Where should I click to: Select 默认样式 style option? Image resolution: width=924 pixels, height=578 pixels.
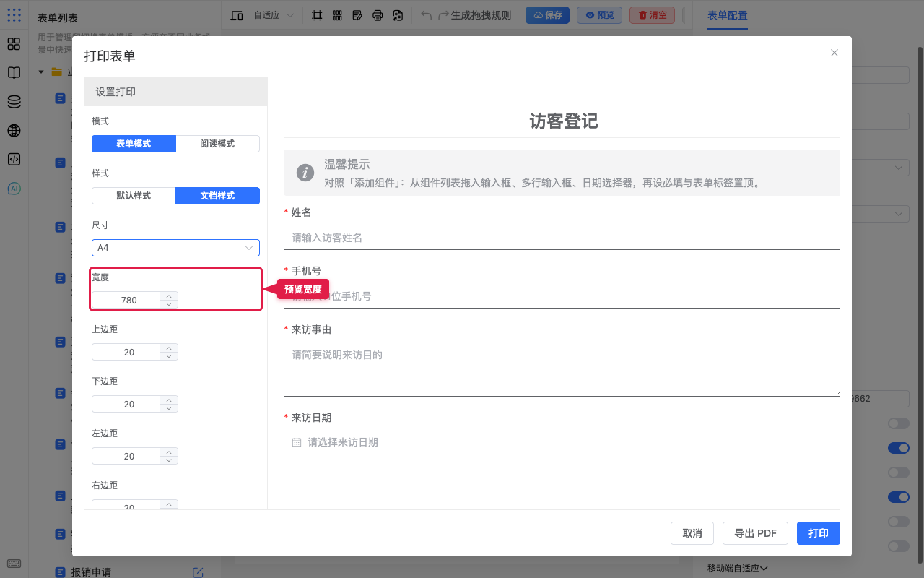134,196
